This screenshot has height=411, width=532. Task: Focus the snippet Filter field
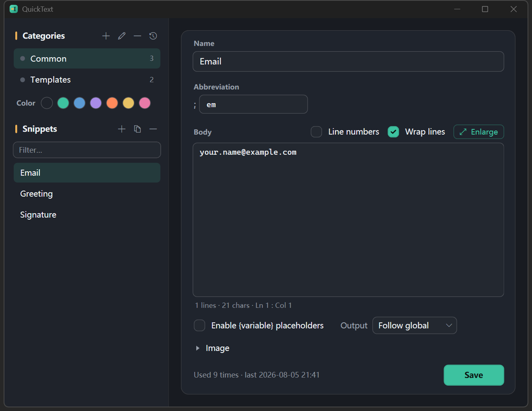pos(87,150)
